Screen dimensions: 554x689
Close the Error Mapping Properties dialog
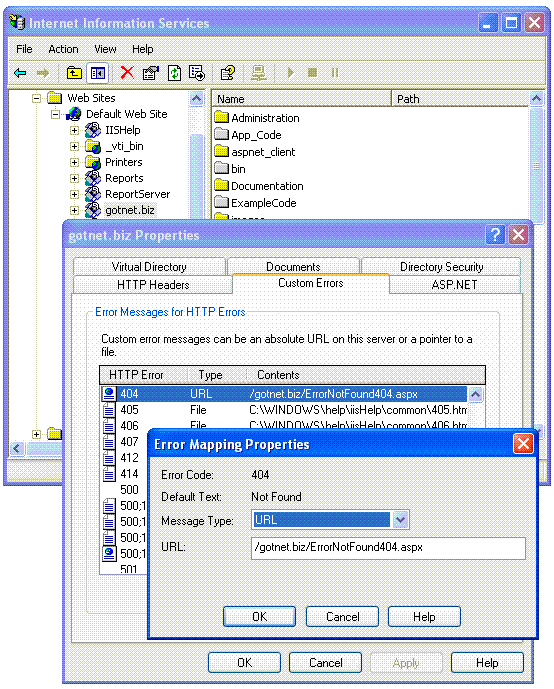(x=523, y=444)
